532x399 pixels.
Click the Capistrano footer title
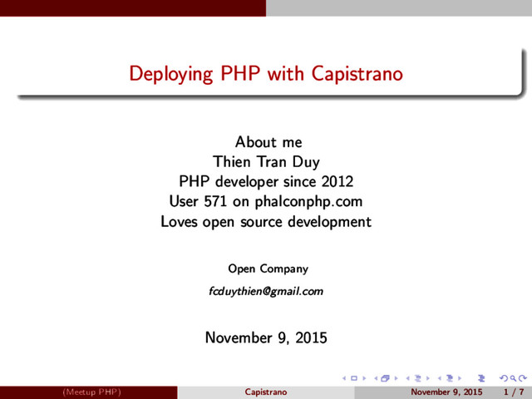pyautogui.click(x=266, y=392)
